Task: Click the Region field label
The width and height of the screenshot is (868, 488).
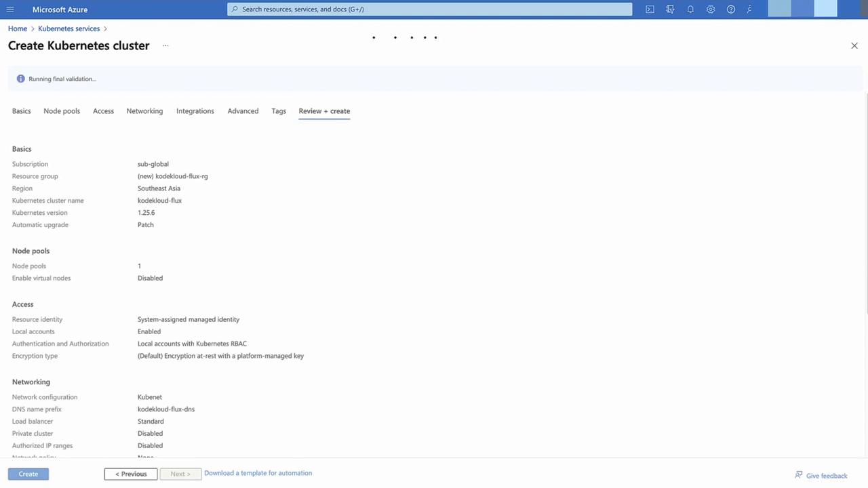Action: click(22, 188)
